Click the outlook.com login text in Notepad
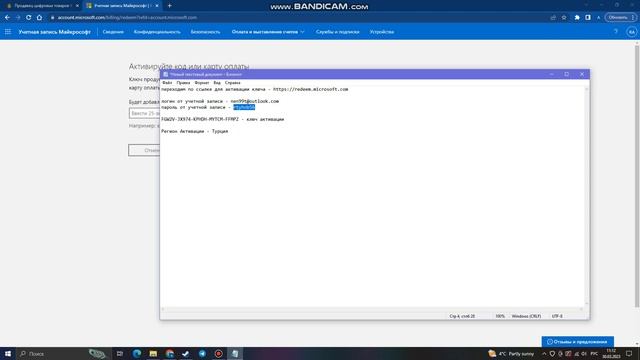640x360 pixels. pos(255,101)
